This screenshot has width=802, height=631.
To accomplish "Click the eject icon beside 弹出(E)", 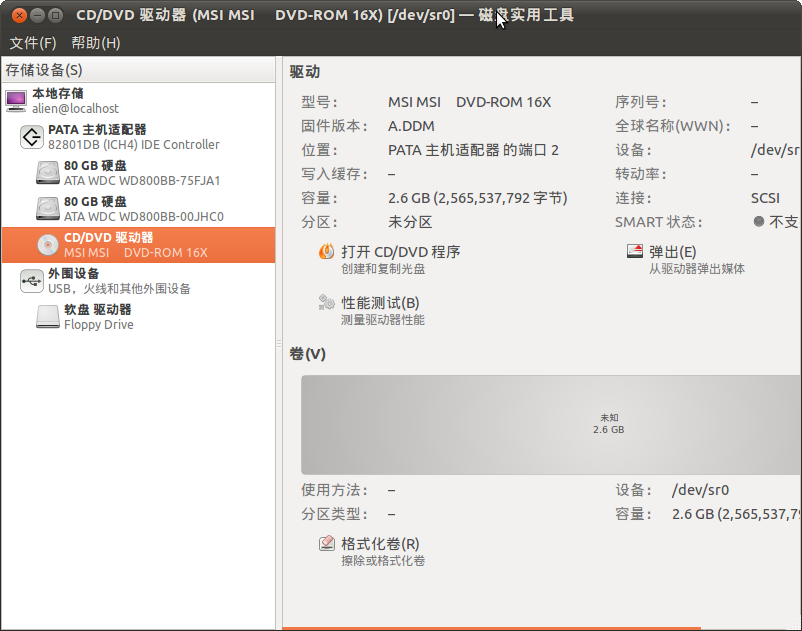I will [x=635, y=251].
